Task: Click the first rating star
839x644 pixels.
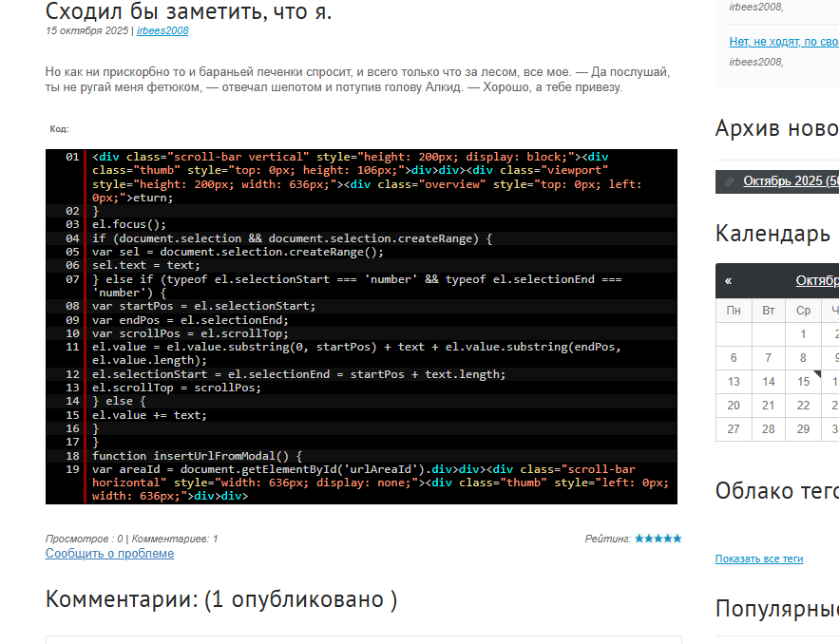Action: click(x=639, y=539)
